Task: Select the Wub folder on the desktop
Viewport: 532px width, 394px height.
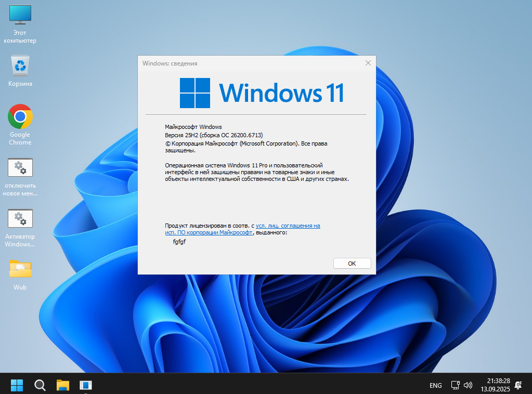Action: pos(20,275)
